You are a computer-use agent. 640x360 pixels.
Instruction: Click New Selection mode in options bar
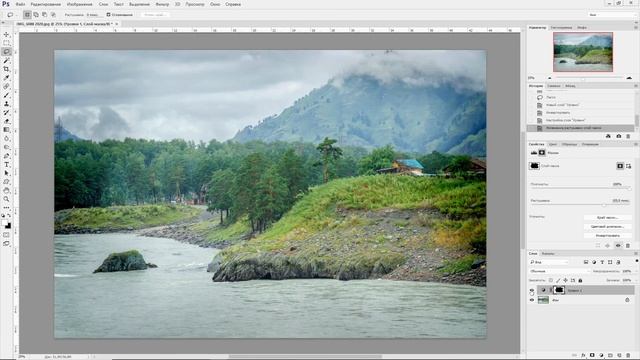[27, 15]
